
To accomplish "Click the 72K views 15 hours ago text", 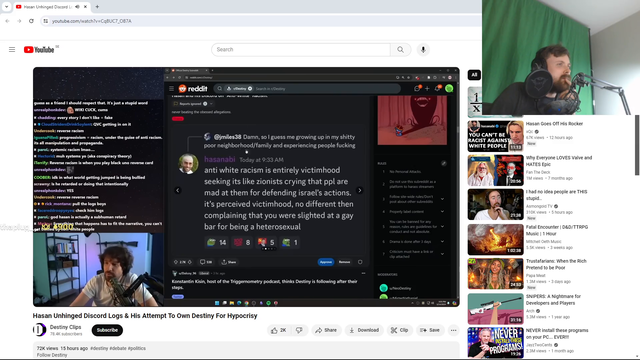I will (x=62, y=348).
